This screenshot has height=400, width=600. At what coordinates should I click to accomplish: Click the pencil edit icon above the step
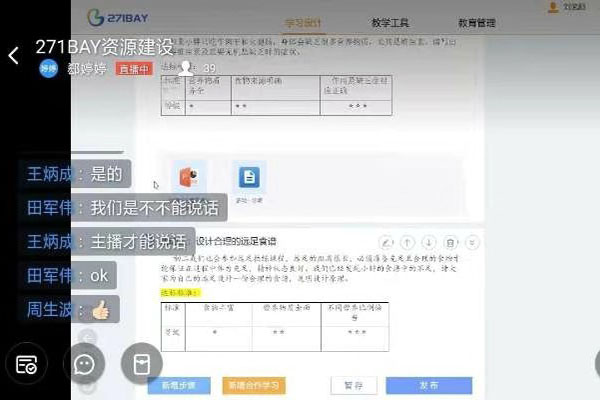pos(385,242)
